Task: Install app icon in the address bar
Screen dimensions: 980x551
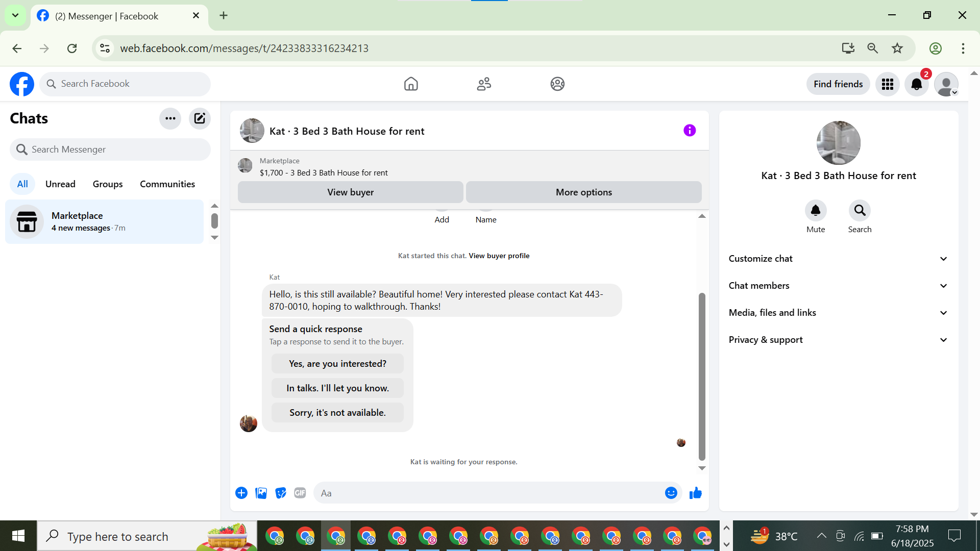Action: 848,48
